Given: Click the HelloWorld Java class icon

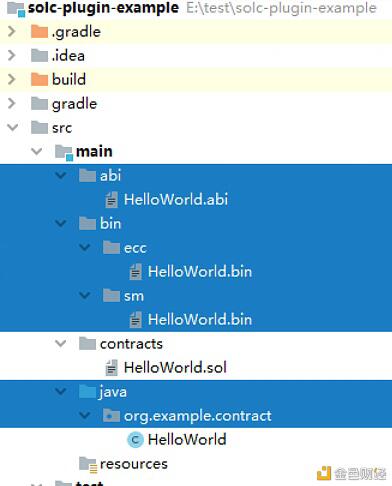Looking at the screenshot, I should (135, 440).
